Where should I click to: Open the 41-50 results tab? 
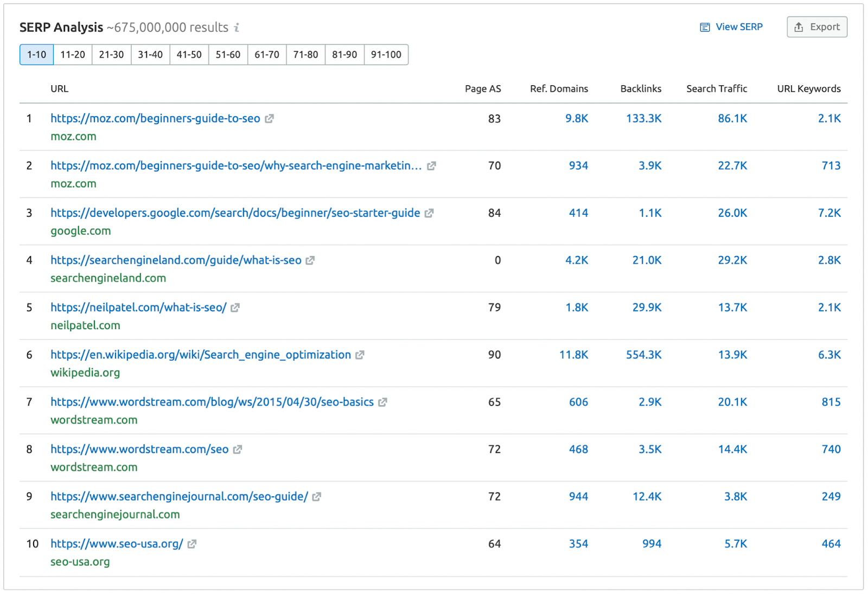coord(189,55)
